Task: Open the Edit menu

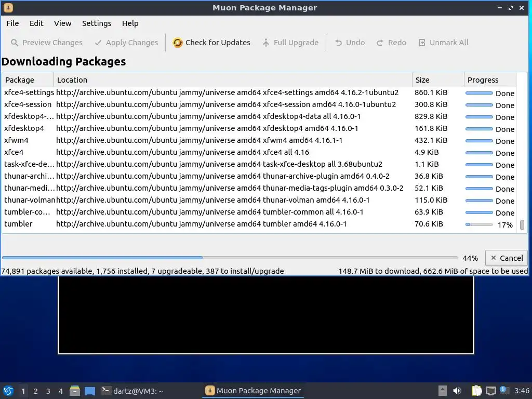Action: 36,23
